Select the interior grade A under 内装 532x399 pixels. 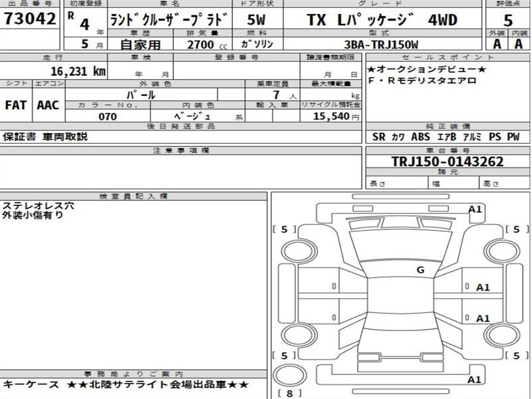[x=519, y=44]
